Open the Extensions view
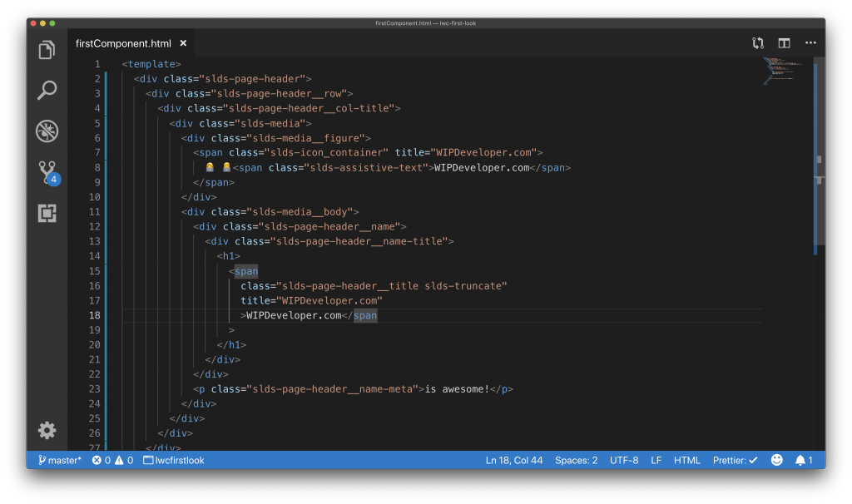 [47, 213]
